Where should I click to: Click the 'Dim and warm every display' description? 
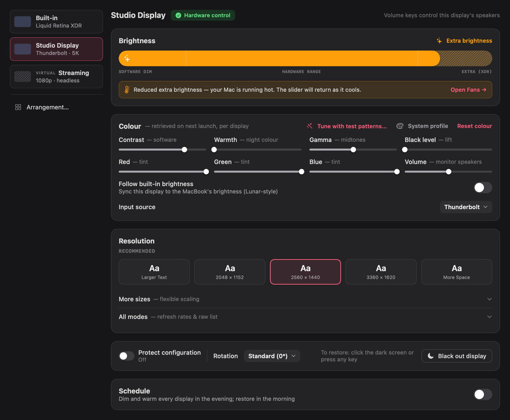click(x=207, y=399)
